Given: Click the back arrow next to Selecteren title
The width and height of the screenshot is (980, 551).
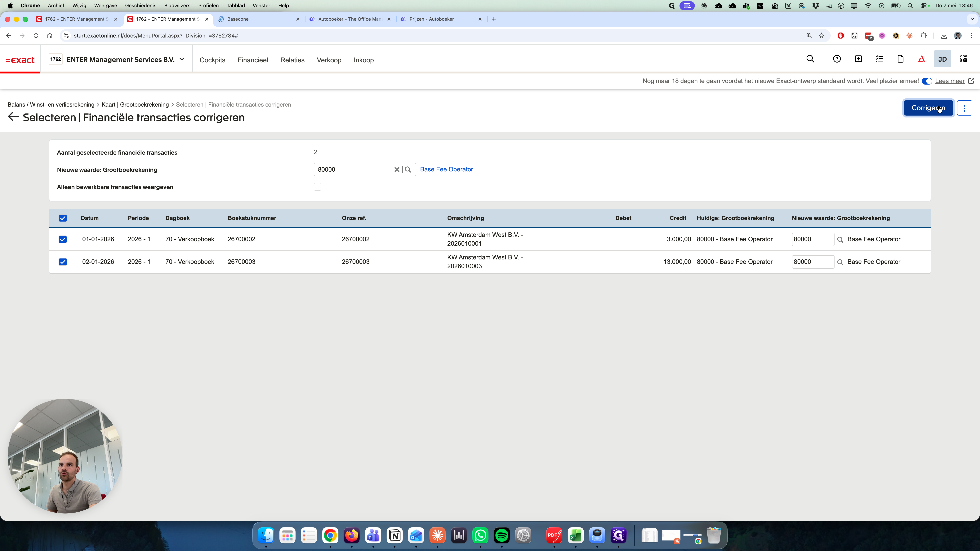Looking at the screenshot, I should 13,117.
